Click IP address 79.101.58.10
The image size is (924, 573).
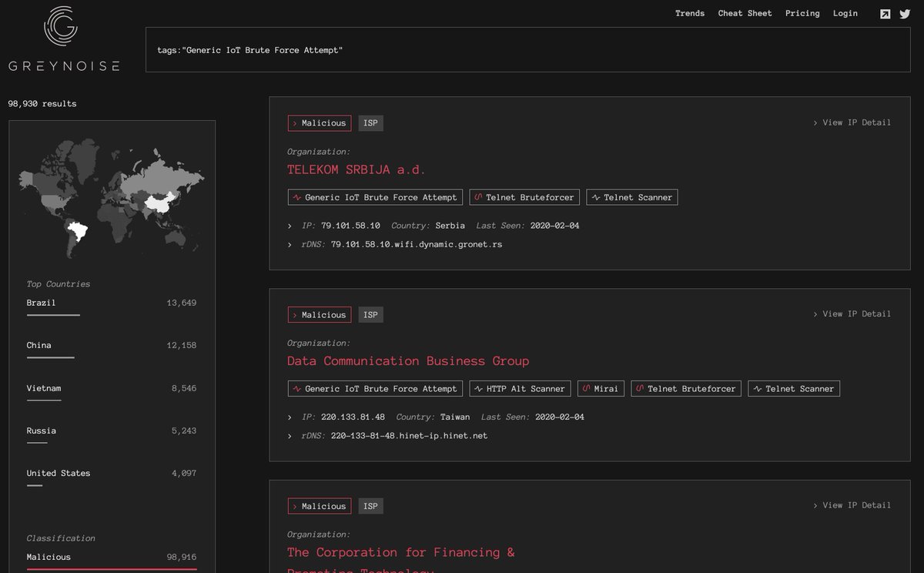tap(350, 226)
